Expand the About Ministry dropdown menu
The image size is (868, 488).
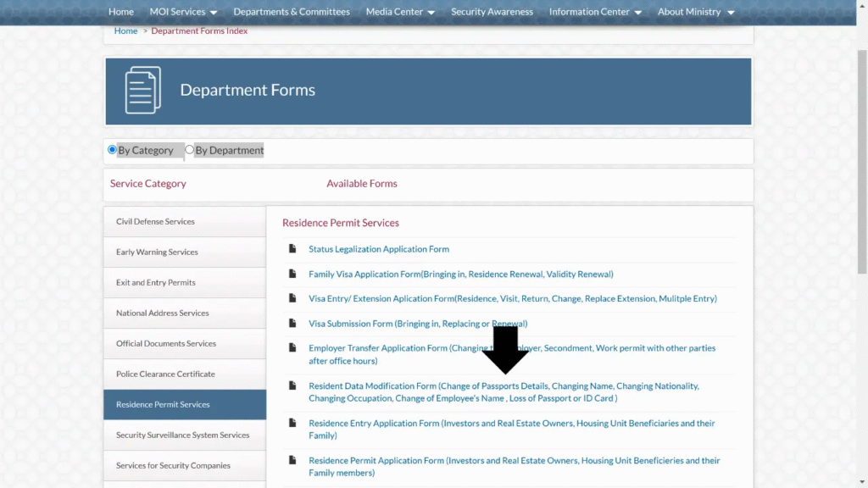696,12
